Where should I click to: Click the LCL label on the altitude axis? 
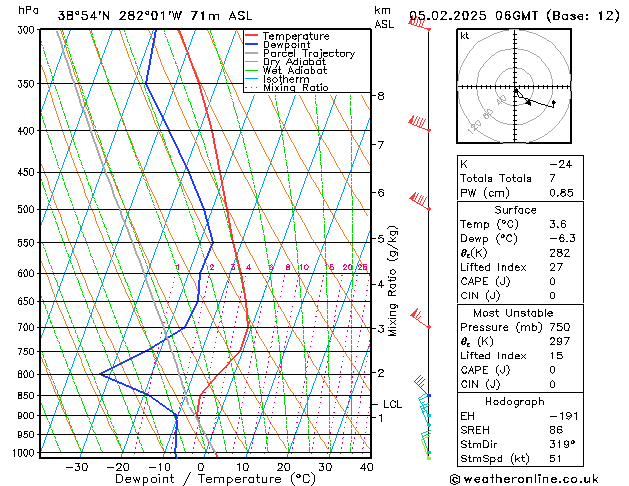coord(393,404)
